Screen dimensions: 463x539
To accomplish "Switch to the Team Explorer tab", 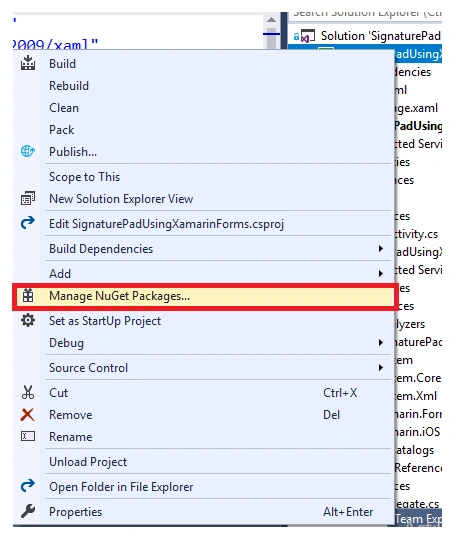I will coord(418,519).
